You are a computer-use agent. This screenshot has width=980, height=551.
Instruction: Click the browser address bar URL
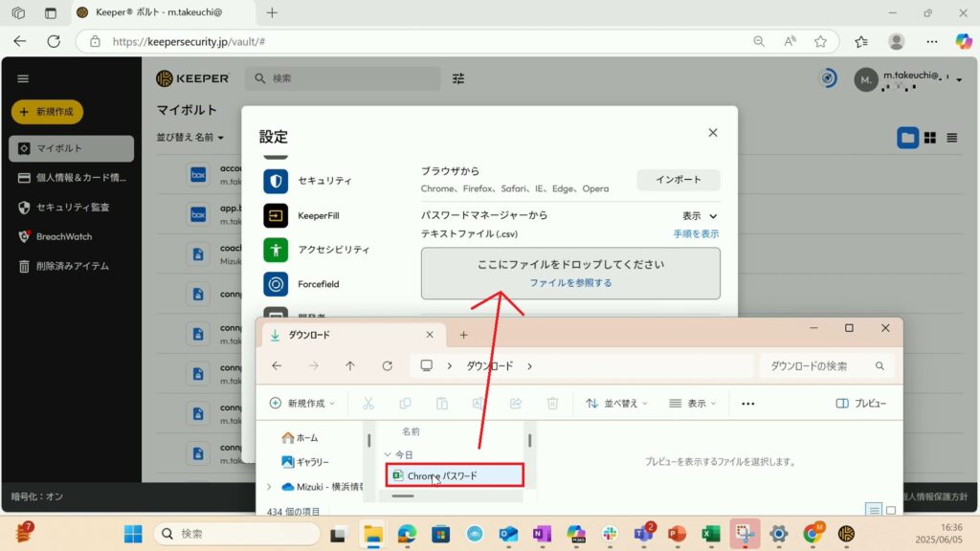[x=189, y=42]
